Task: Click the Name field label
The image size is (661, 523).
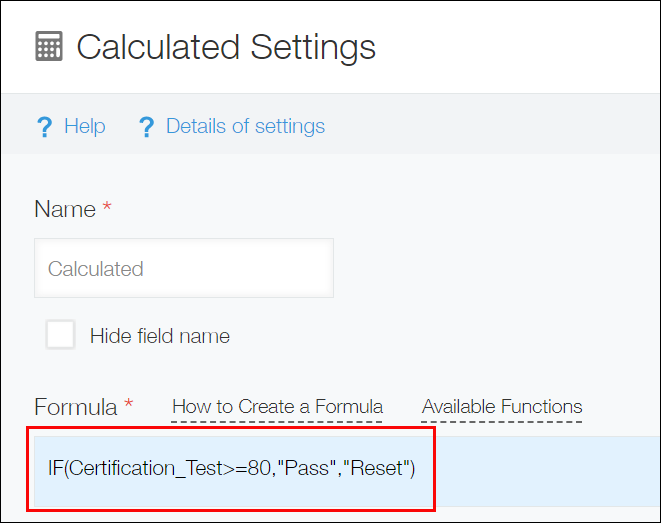Action: click(65, 209)
